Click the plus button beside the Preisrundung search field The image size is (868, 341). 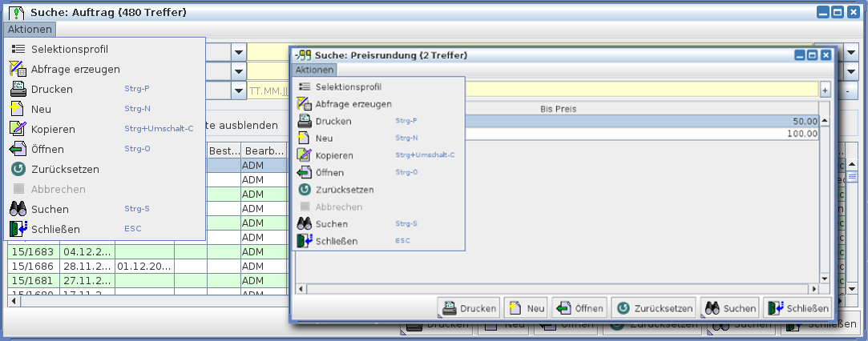tap(826, 90)
